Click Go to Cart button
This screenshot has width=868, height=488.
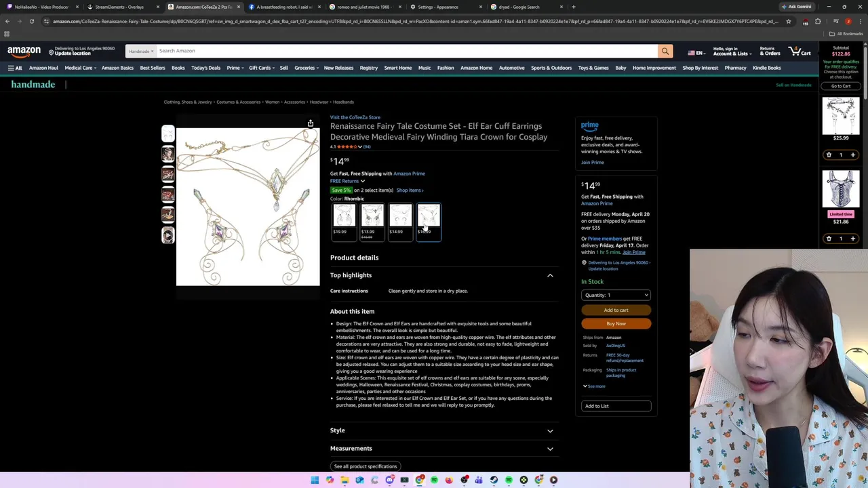(841, 86)
